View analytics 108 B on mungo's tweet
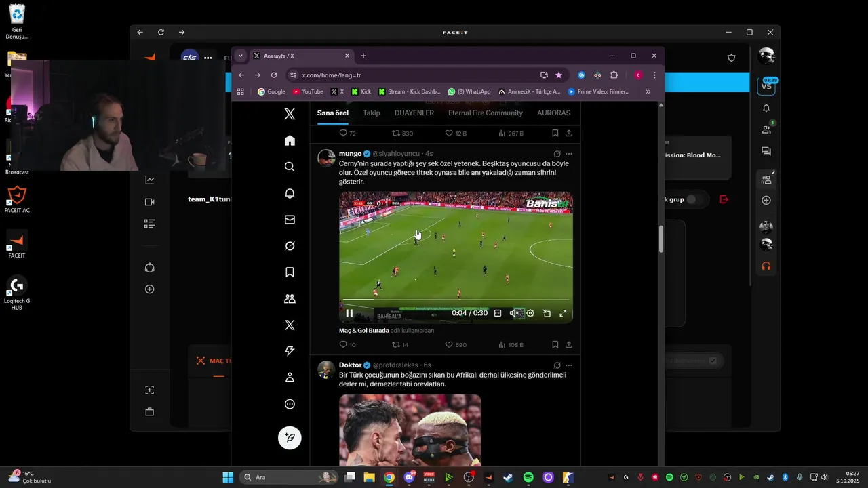The image size is (868, 488). tap(511, 344)
